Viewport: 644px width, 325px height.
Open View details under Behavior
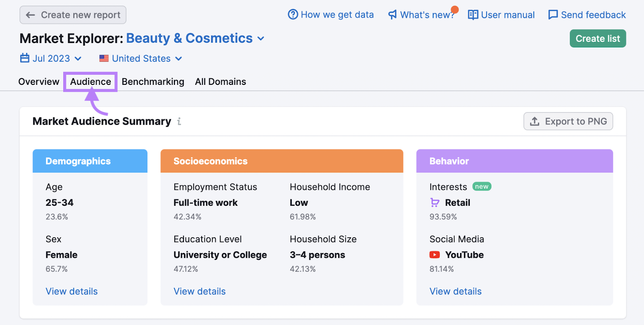click(455, 291)
